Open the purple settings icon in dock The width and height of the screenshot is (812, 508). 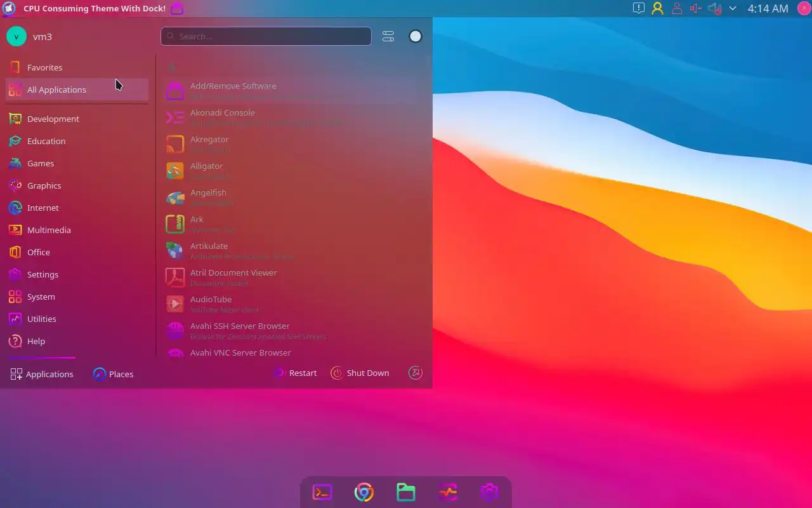490,492
